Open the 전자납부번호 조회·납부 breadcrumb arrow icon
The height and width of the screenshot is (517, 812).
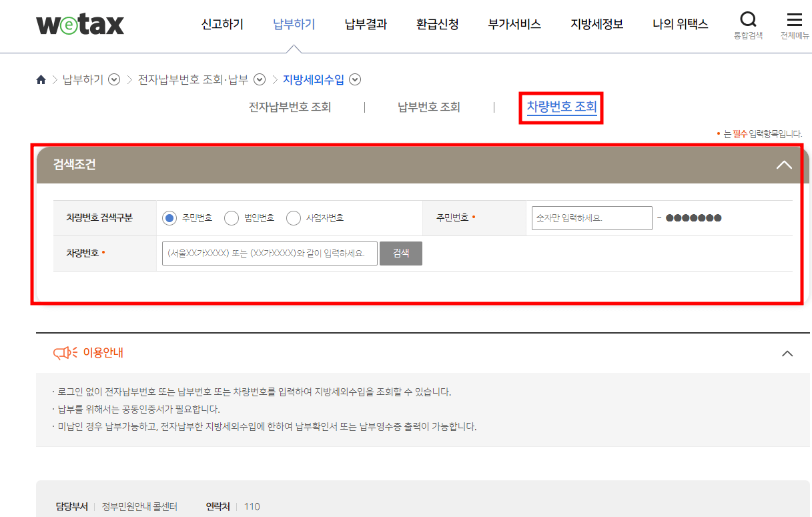(x=260, y=79)
